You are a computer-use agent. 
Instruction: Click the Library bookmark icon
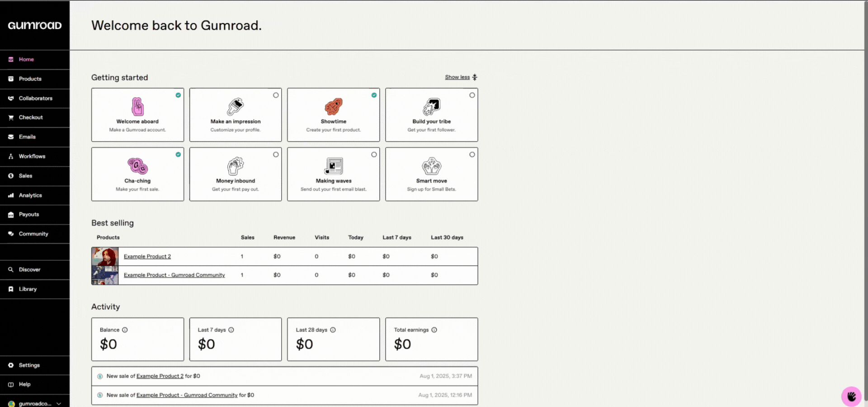(x=11, y=289)
